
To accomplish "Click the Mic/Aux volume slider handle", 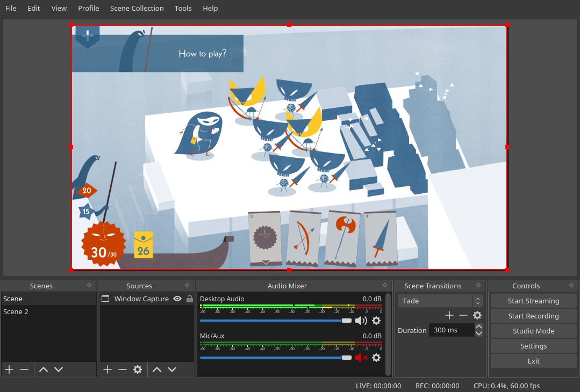I will coord(347,357).
